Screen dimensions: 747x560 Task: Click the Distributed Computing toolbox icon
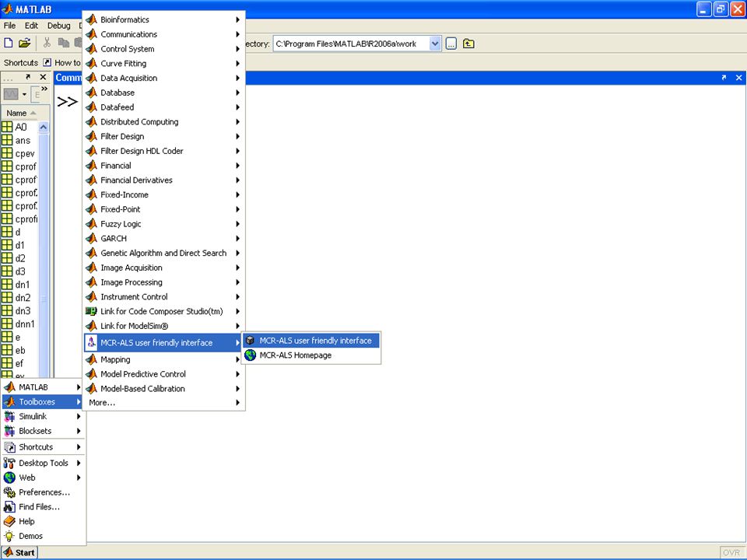point(92,122)
